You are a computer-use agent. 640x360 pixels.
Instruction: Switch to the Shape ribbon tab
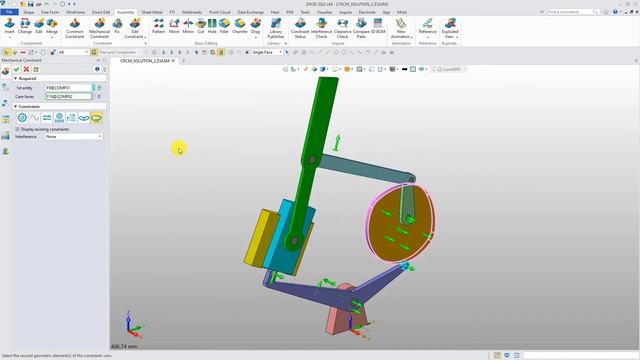pos(29,12)
